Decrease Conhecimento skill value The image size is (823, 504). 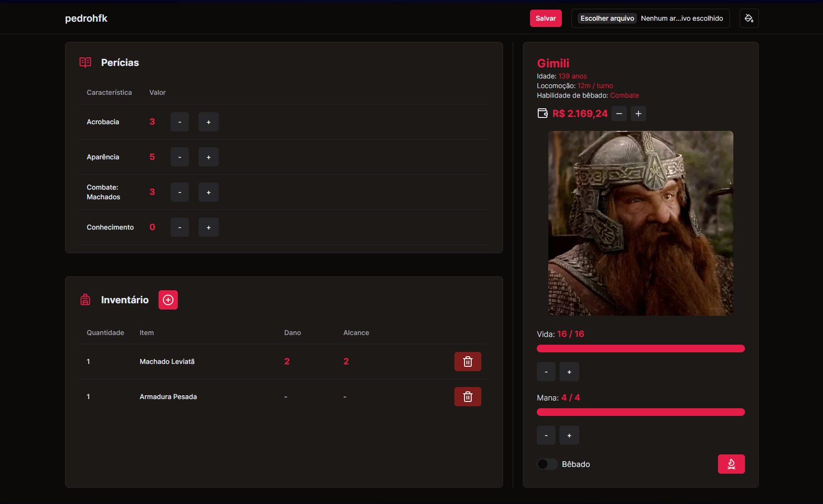pyautogui.click(x=180, y=227)
